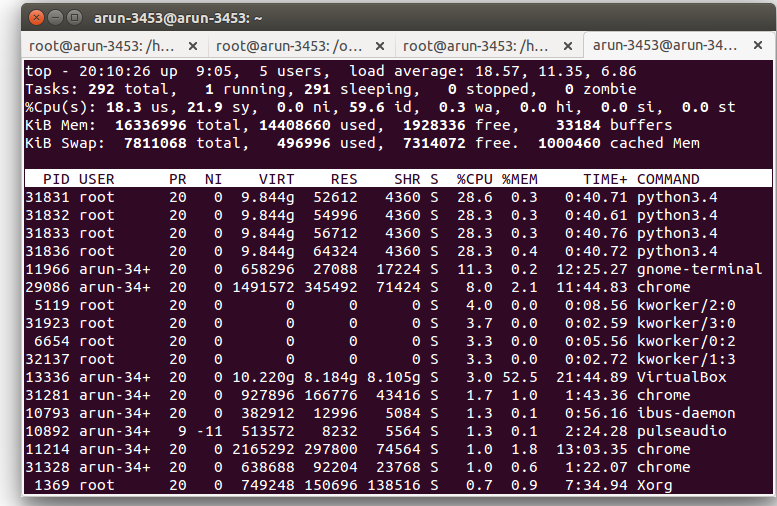Minimize the terminal window
This screenshot has width=777, height=506.
(56, 18)
